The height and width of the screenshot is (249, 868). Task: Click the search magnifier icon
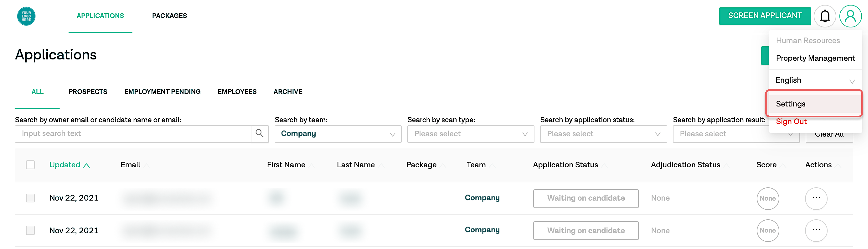[x=259, y=134]
